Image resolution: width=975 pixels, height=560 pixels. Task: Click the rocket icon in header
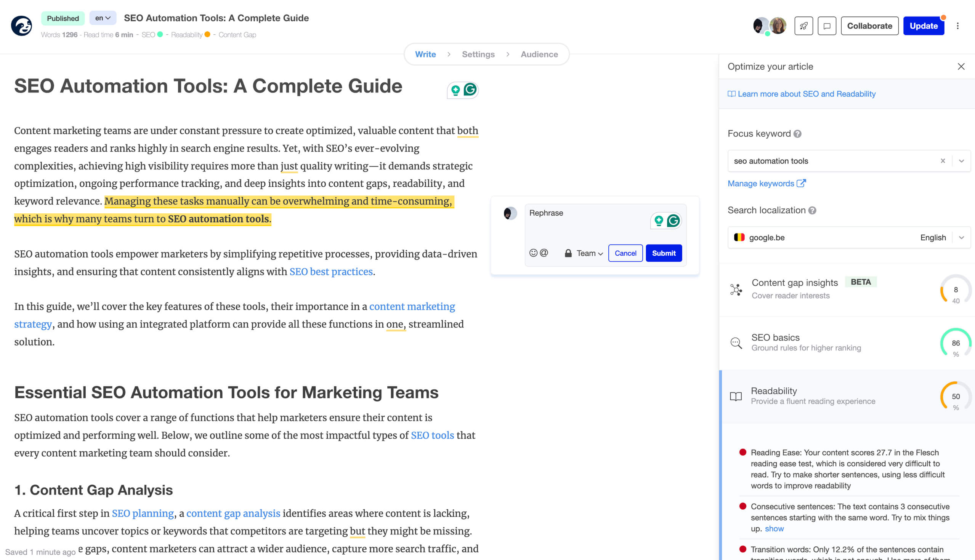pos(803,26)
